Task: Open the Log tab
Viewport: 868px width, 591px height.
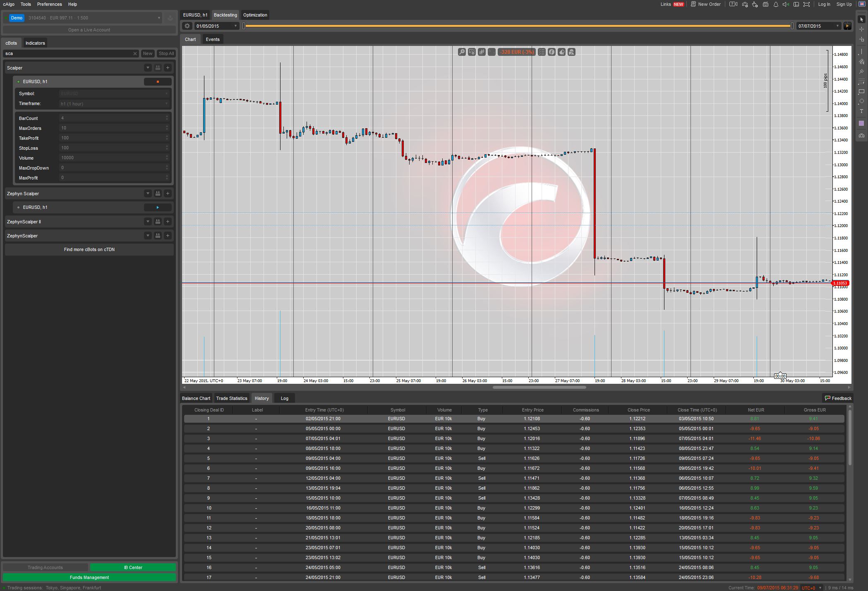Action: [285, 398]
